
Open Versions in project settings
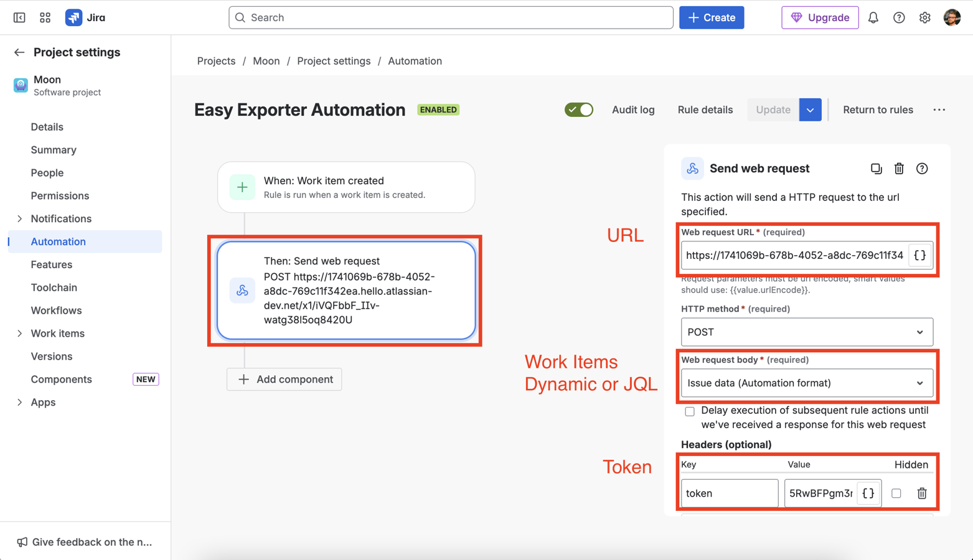pyautogui.click(x=52, y=357)
